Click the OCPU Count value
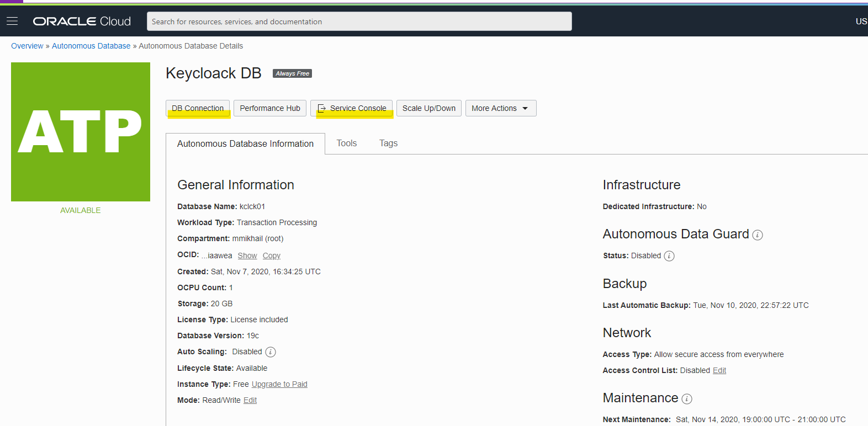Screen dimensions: 868x426 tap(231, 287)
